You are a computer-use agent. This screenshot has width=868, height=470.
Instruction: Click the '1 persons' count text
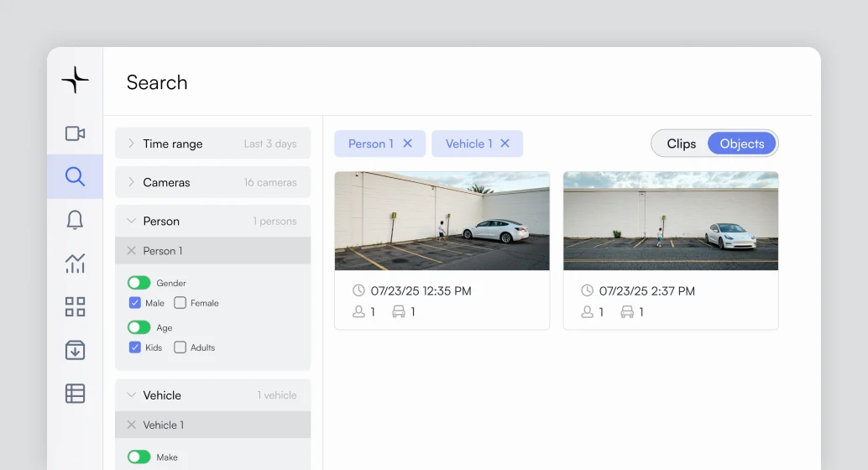click(275, 221)
